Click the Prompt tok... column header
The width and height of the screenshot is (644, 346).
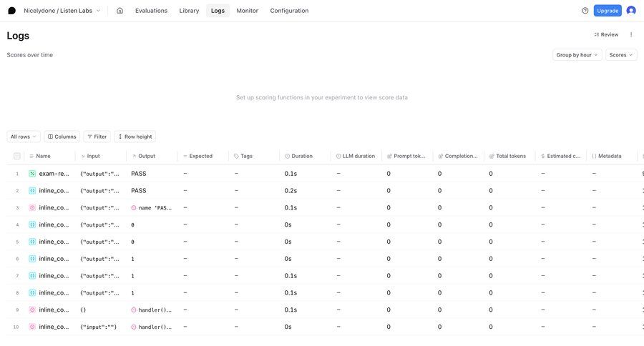(409, 156)
